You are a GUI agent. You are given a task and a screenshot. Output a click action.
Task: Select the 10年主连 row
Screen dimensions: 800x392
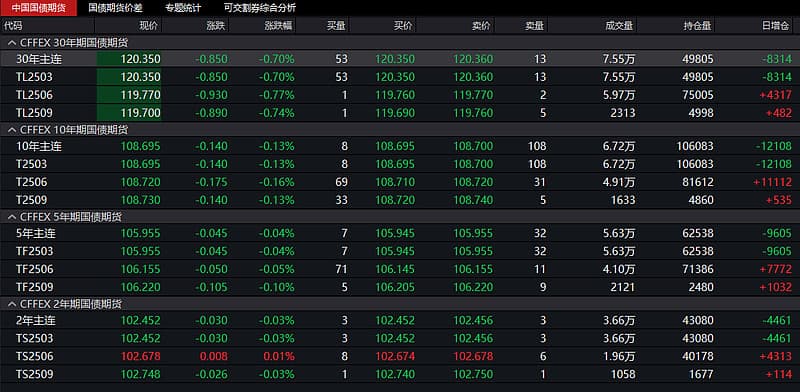coord(400,146)
